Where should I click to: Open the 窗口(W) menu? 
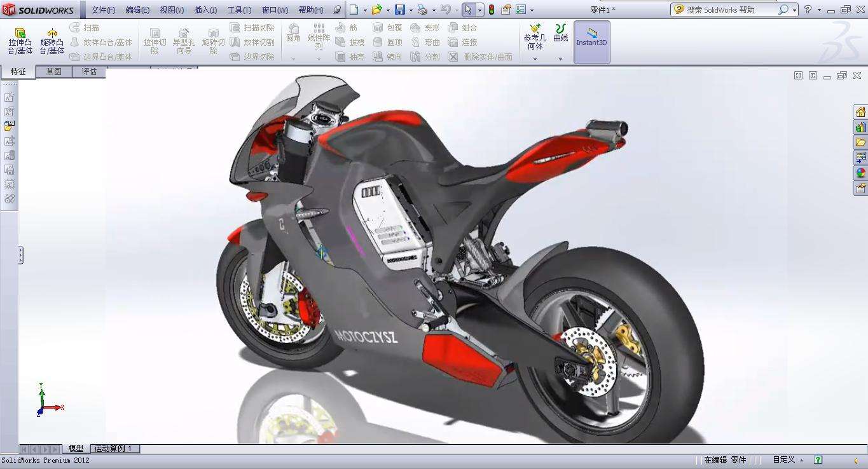point(275,10)
